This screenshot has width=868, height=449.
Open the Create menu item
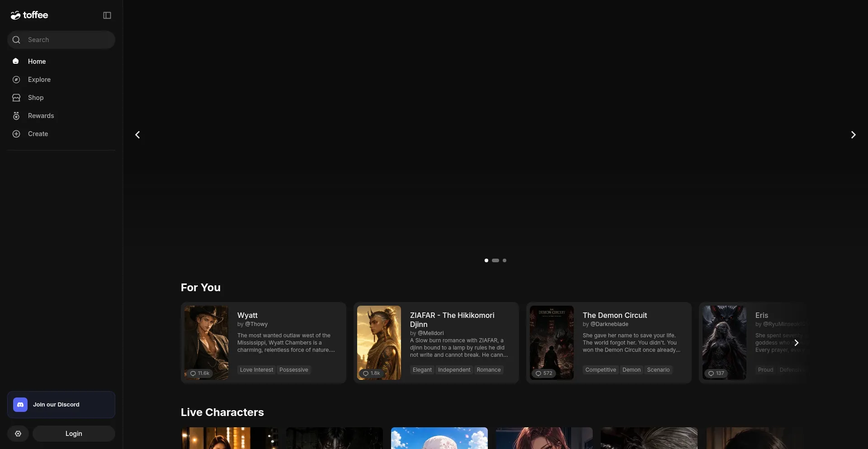click(61, 134)
